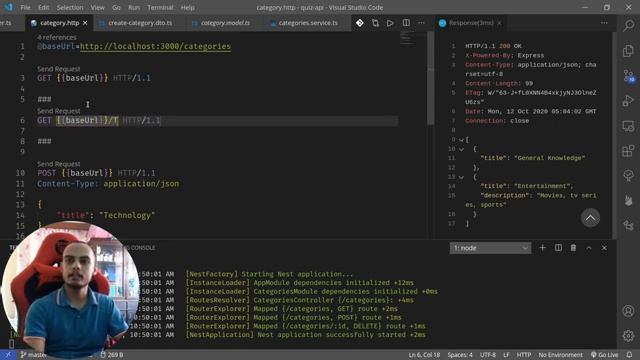Switch to category.model.ts tab
This screenshot has height=360, width=640.
[x=225, y=23]
